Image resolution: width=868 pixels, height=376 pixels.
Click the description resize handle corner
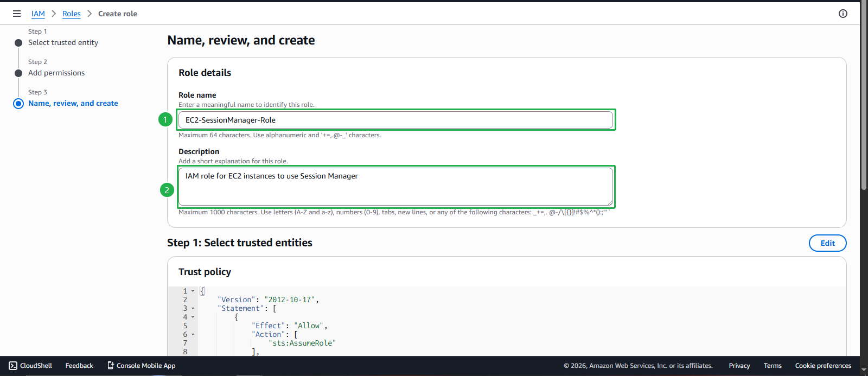click(610, 202)
